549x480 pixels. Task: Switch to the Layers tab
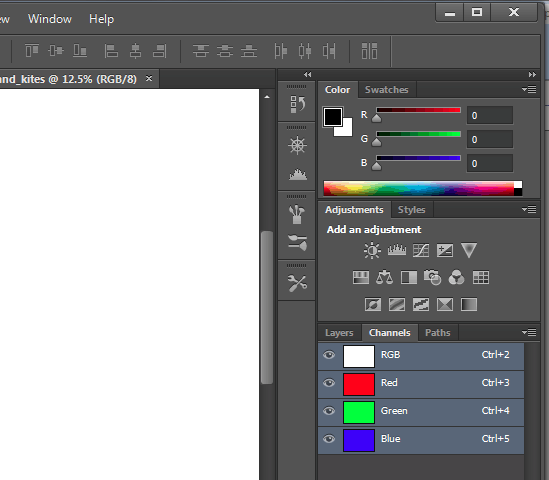click(x=339, y=333)
